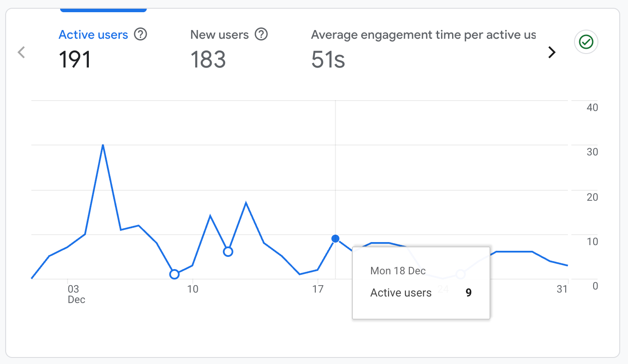Click the hollow circle marker between 10 and 17
Viewport: 628px width, 364px height.
pyautogui.click(x=228, y=252)
